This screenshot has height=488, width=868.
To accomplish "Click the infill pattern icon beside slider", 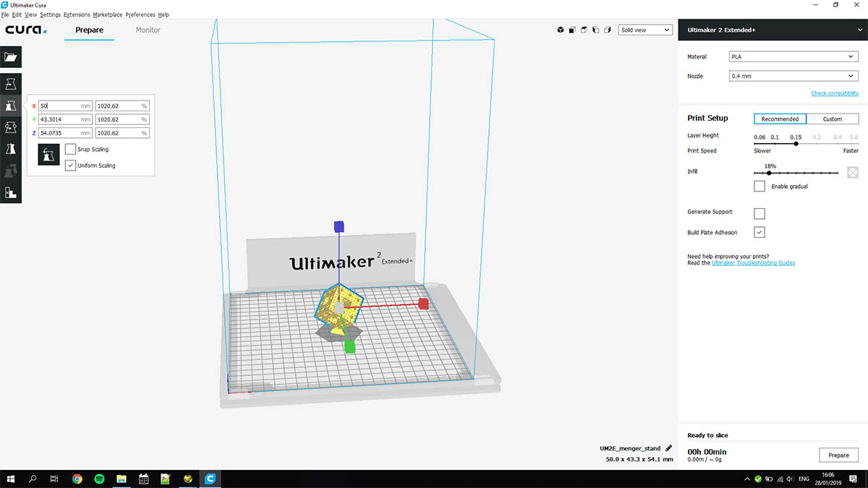I will 853,172.
